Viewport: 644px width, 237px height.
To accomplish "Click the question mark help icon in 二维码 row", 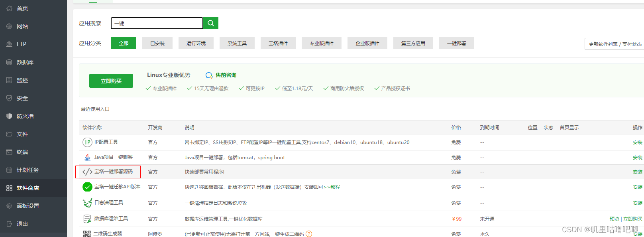I will tap(309, 234).
